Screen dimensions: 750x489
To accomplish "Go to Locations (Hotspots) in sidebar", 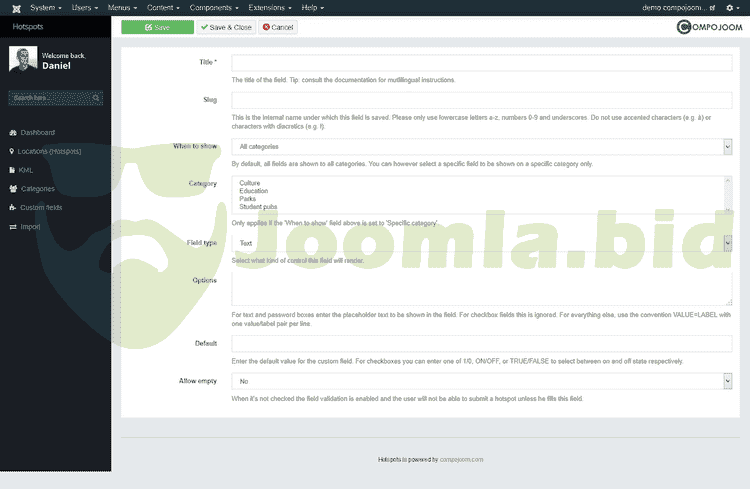I will click(x=49, y=152).
